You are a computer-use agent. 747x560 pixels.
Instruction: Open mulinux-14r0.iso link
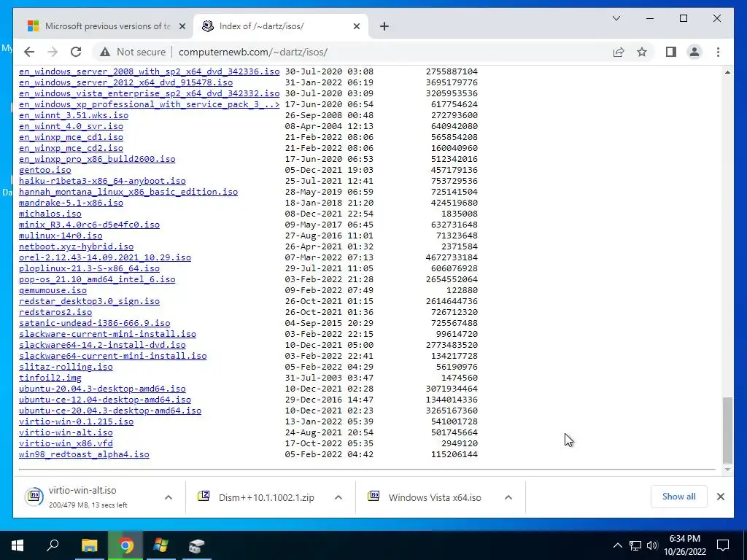[x=61, y=236]
